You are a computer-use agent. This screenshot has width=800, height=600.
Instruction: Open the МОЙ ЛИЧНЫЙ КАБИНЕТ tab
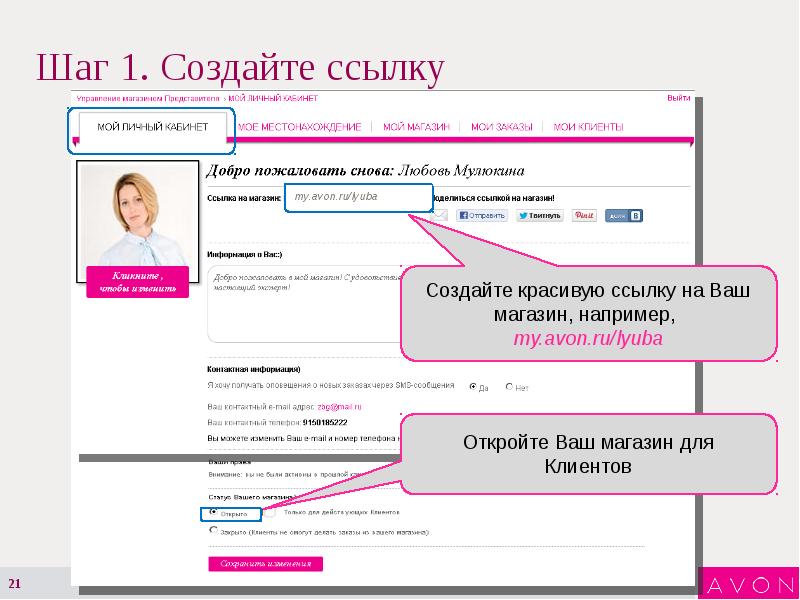(x=152, y=128)
